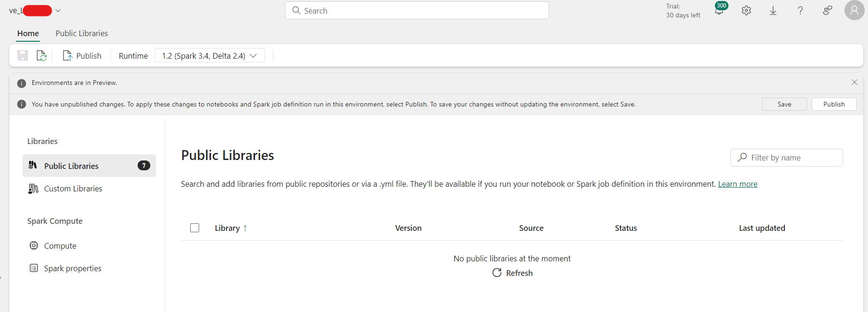Click the Trial 30 days left text

(x=683, y=11)
